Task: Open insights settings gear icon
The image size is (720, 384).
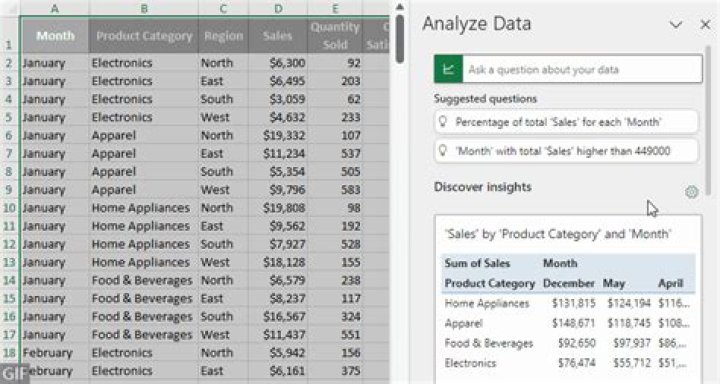Action: (x=692, y=192)
